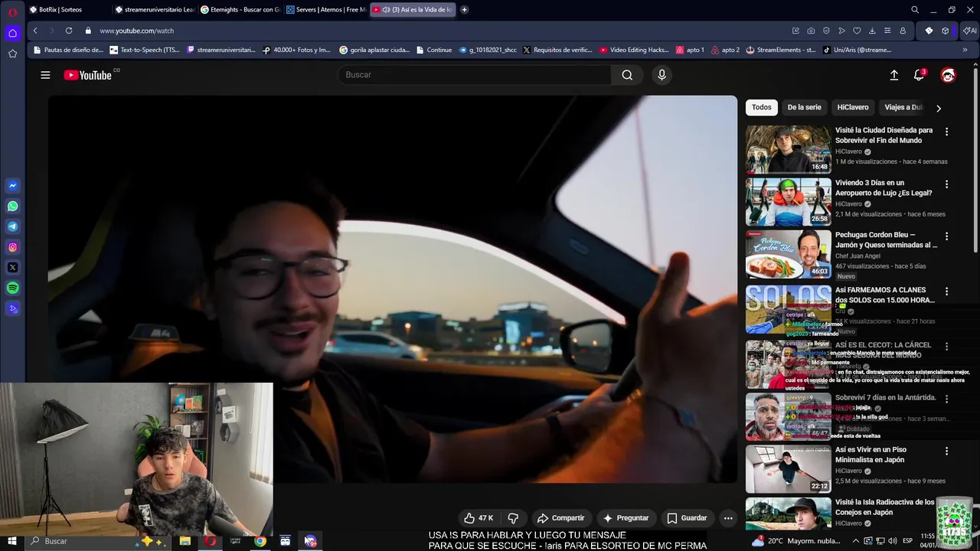
Task: Open Messenger in the Opera sidebar
Action: pos(12,186)
